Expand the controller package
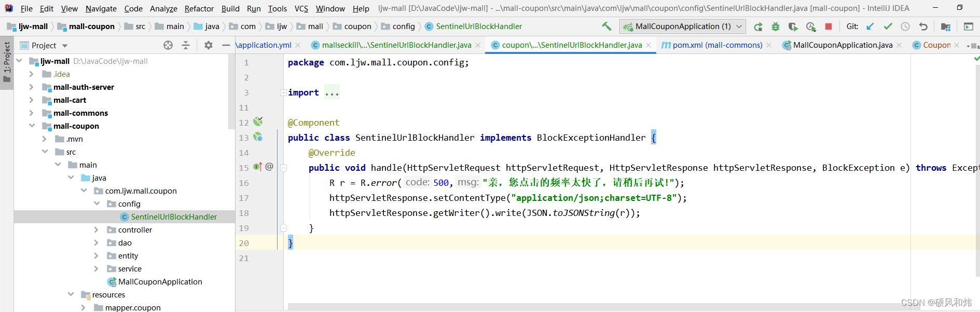This screenshot has height=312, width=980. (x=96, y=230)
